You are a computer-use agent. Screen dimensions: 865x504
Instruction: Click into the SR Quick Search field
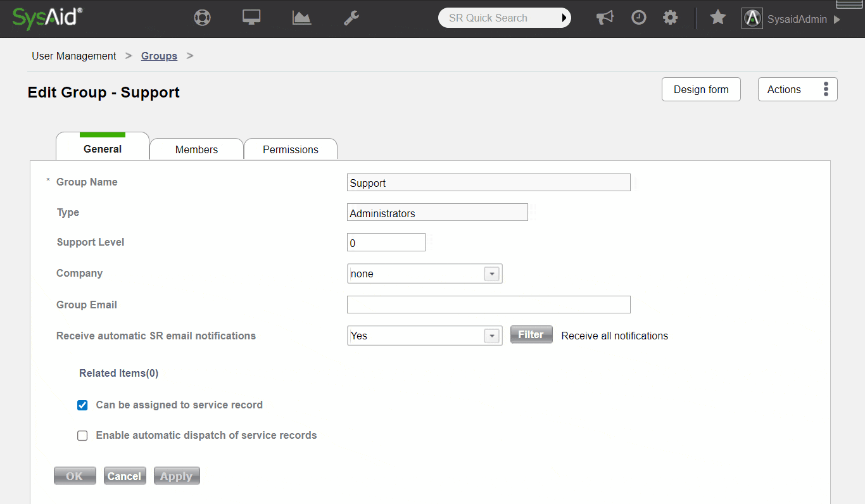(x=498, y=18)
